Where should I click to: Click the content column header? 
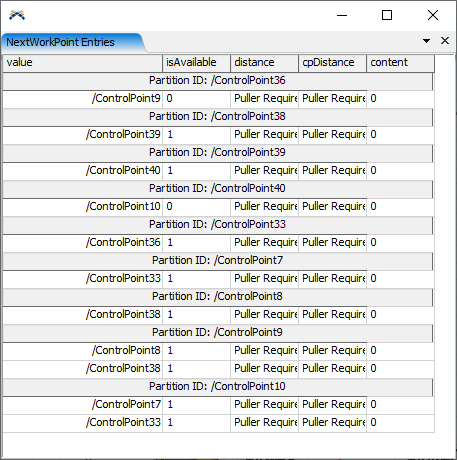tap(401, 63)
